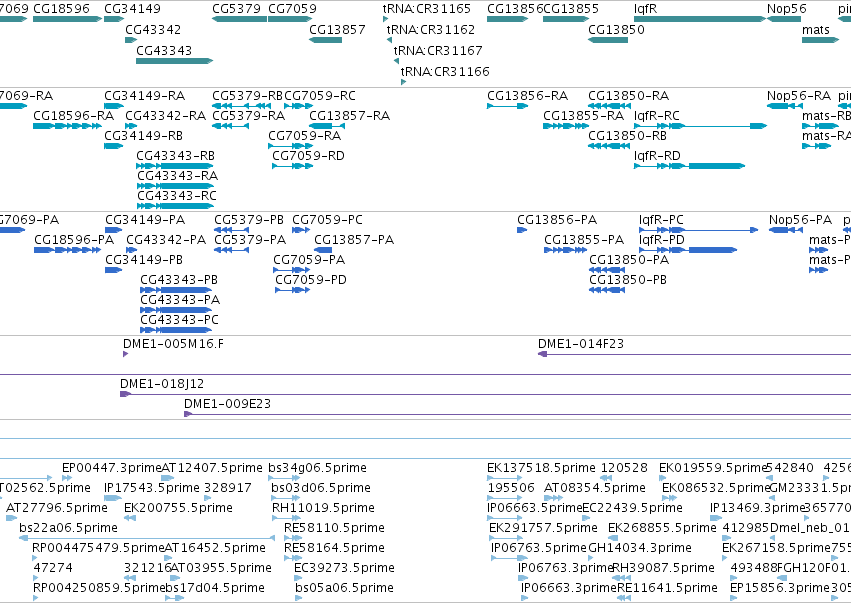Select the CG13855 gene bar
The height and width of the screenshot is (603, 851).
click(566, 19)
